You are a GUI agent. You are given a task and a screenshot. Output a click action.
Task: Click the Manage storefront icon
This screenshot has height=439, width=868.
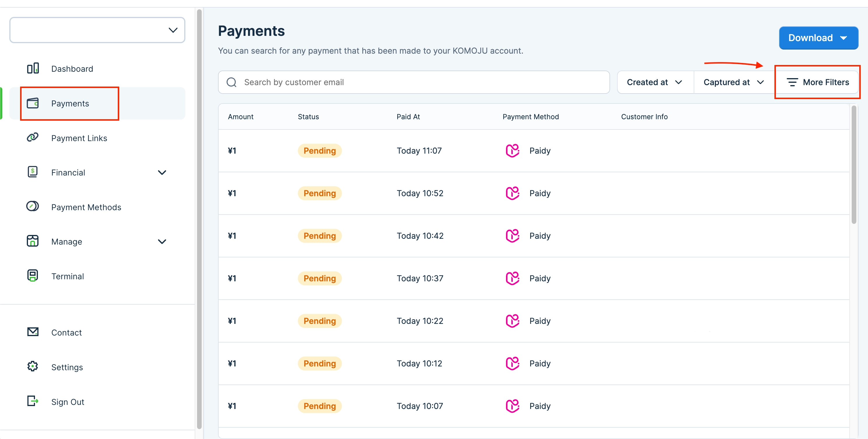tap(33, 241)
